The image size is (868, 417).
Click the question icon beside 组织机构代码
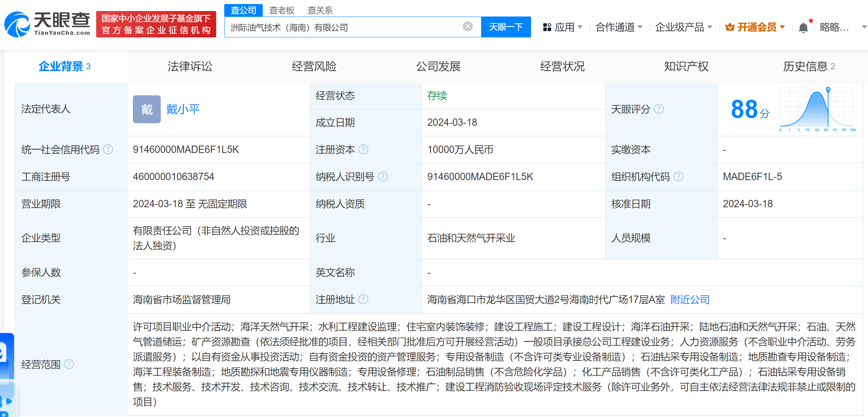point(678,176)
